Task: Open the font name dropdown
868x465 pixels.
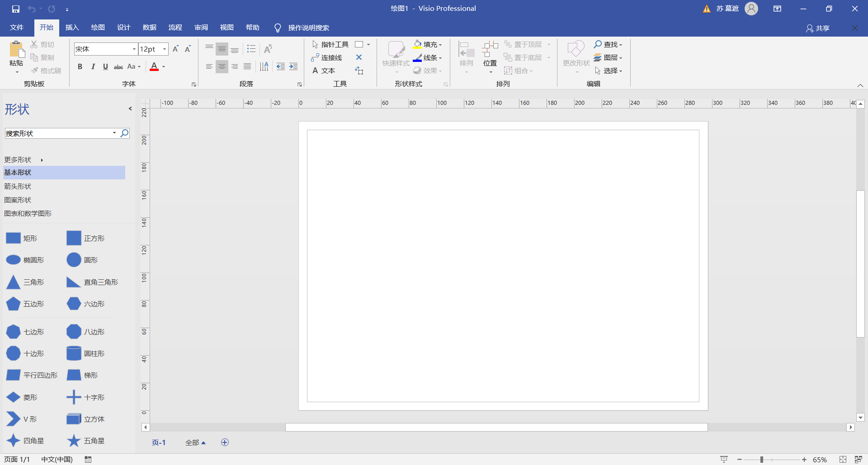Action: click(x=134, y=49)
